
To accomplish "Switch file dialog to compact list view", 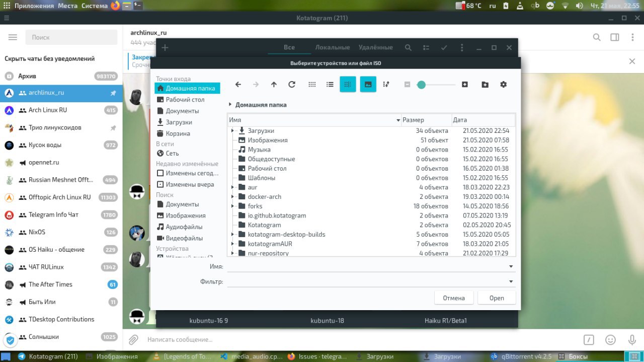I will click(x=330, y=85).
